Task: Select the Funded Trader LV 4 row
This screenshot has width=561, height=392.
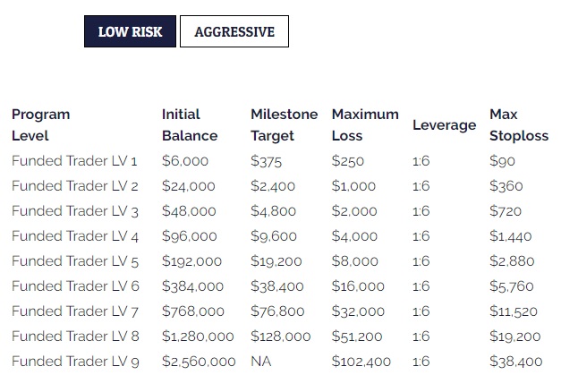Action: point(74,236)
